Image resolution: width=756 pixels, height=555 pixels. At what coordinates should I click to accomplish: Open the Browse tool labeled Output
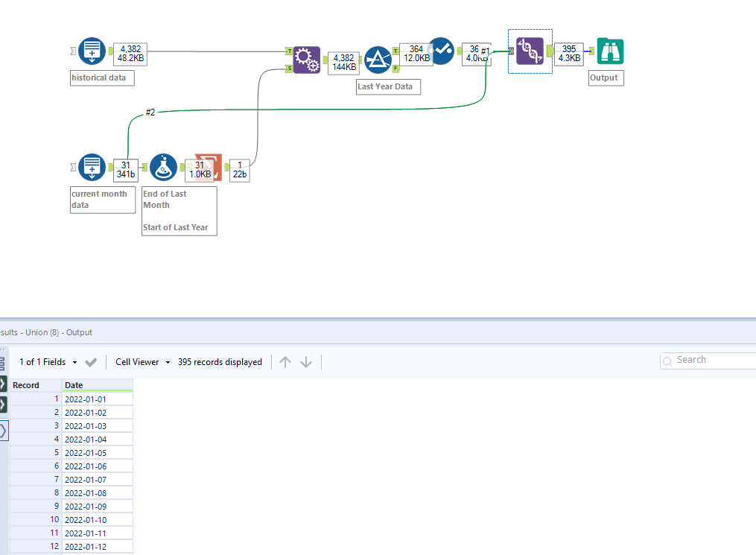click(610, 51)
